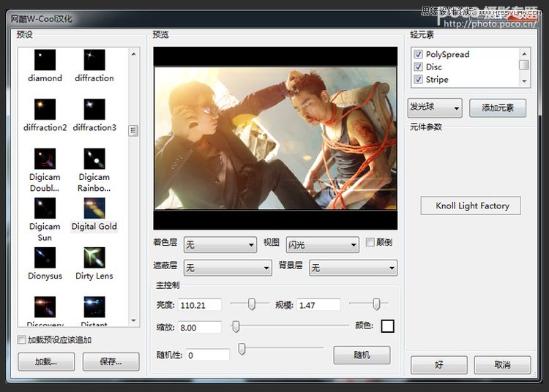549x392 pixels.
Task: Click the Digital Gold preset label
Action: pos(94,227)
